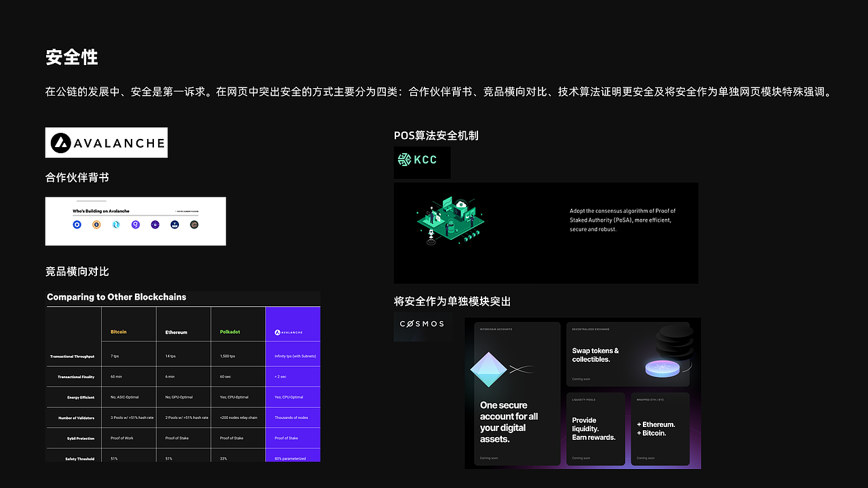Screen dimensions: 868x488
Task: Click the dark brown partner logo
Action: point(194,224)
